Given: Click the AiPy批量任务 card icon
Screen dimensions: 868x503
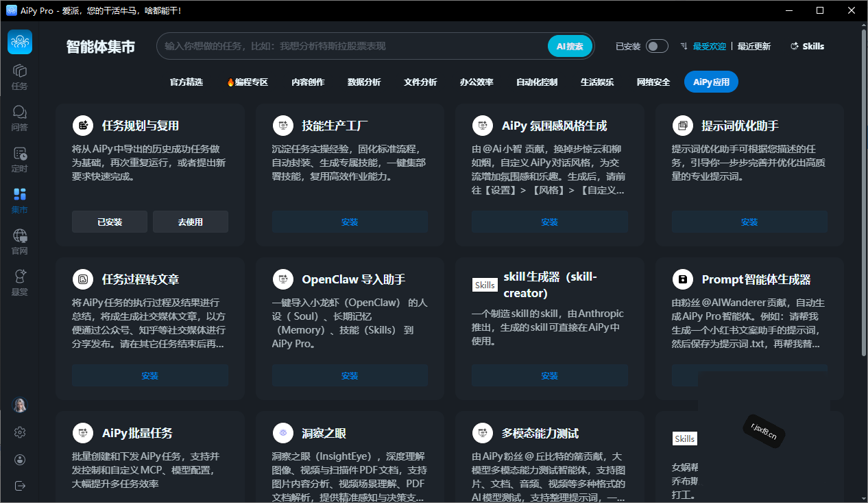Looking at the screenshot, I should [83, 433].
